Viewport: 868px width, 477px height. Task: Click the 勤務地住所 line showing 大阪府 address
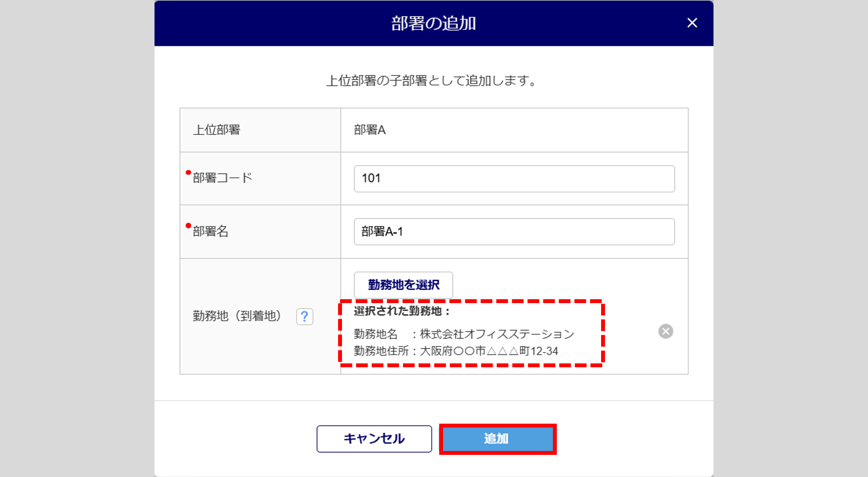tap(456, 351)
